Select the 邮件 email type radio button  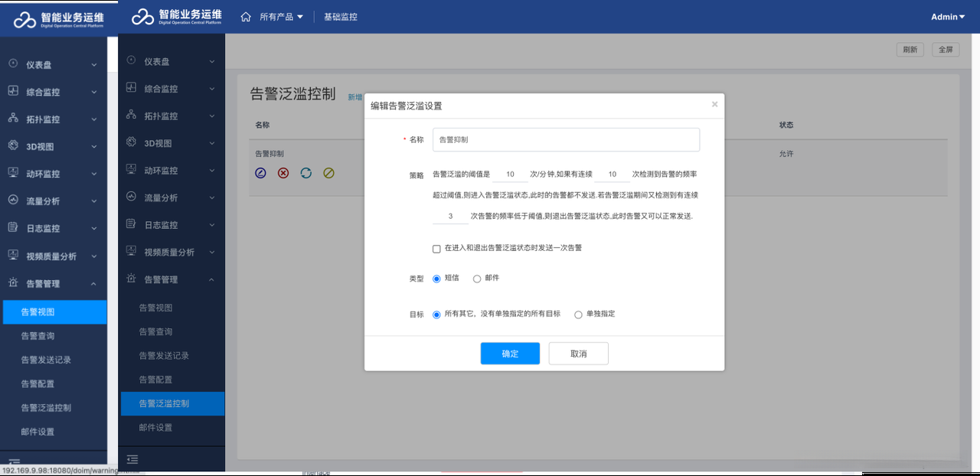476,279
